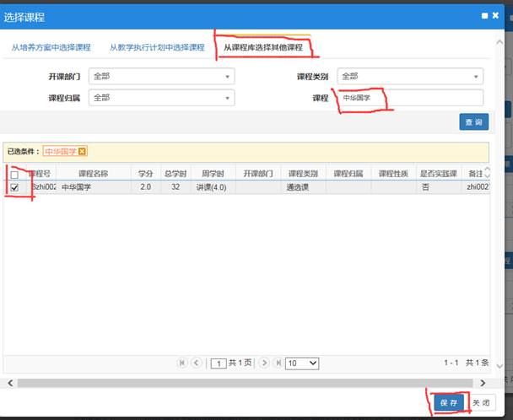Change the page size dropdown showing 10

301,363
